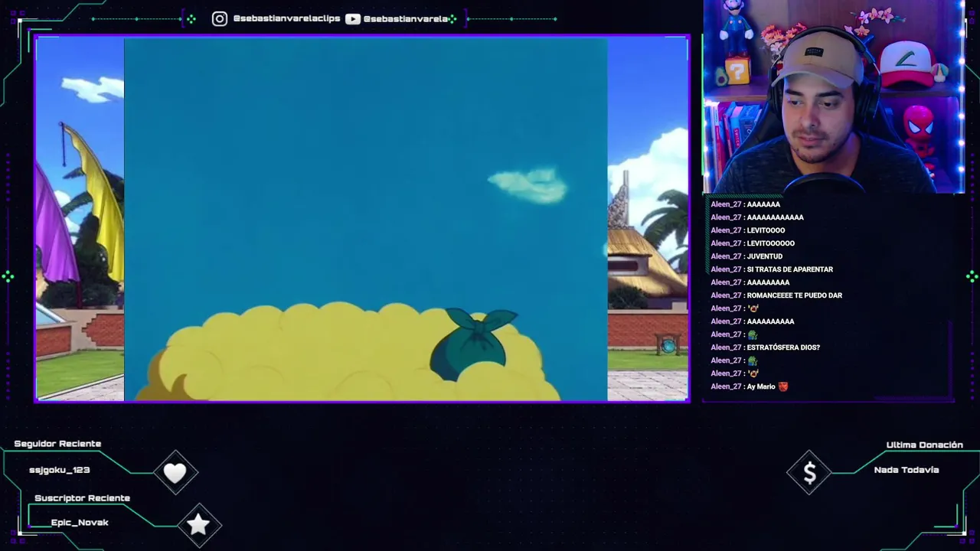Click the dollar sign donation icon
This screenshot has width=980, height=551.
[809, 474]
